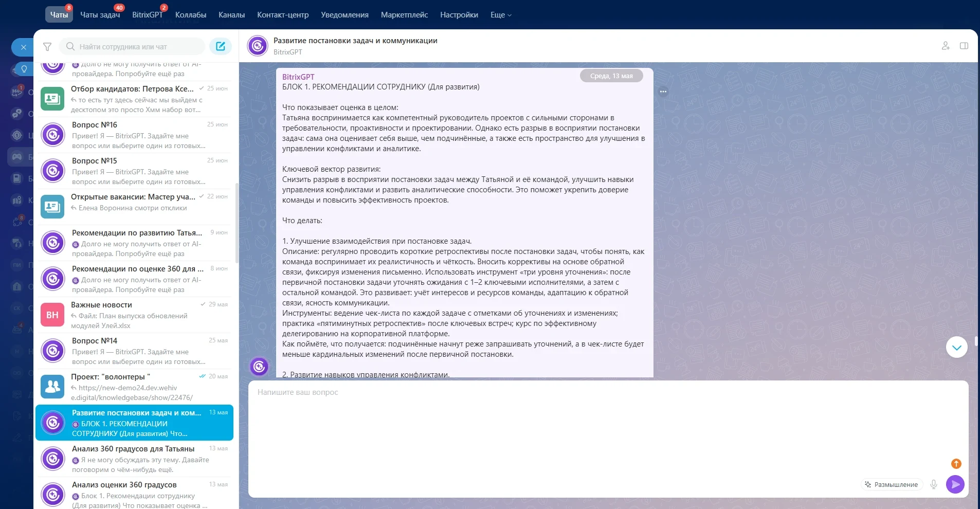Open the "Маркетплейс" tab
Image resolution: width=980 pixels, height=509 pixels.
(x=404, y=15)
